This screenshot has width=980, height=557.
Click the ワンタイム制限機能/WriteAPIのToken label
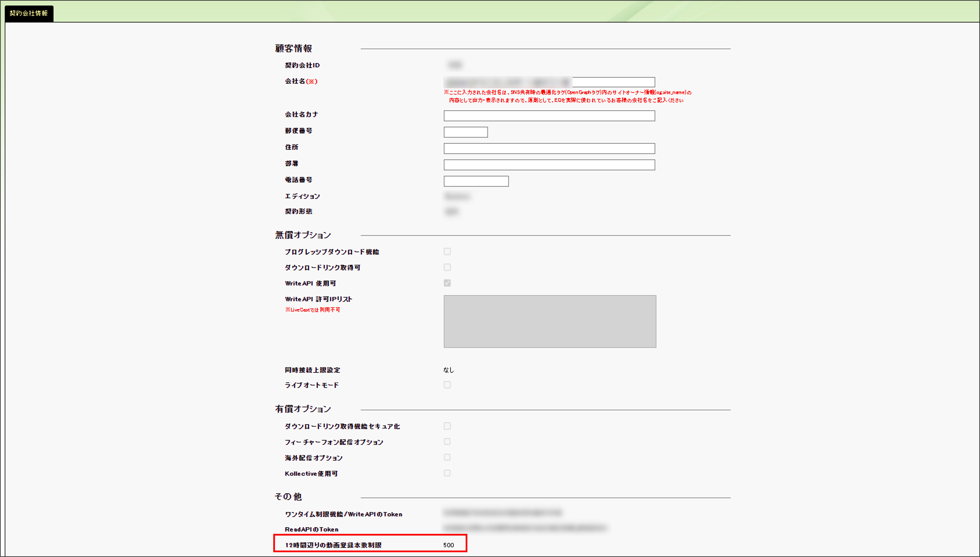(x=344, y=514)
